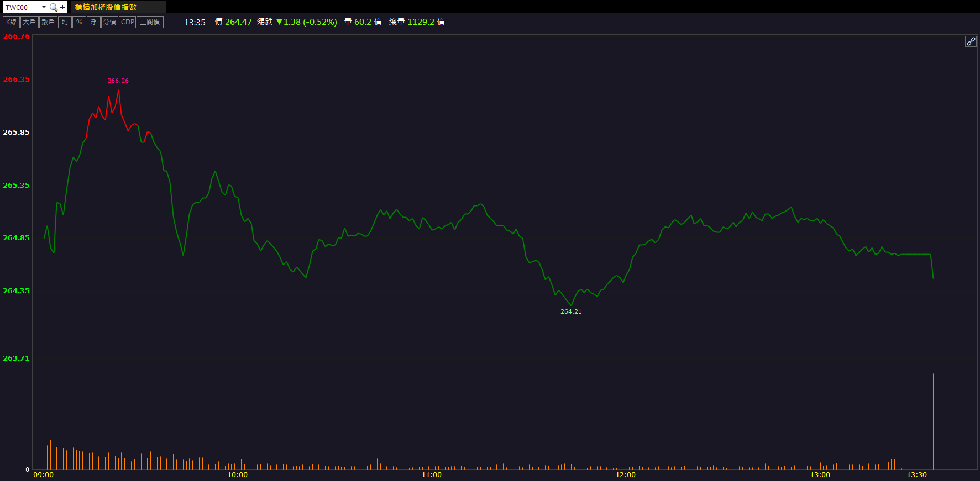Toggle the 散戶 indicator
Image resolution: width=980 pixels, height=481 pixels.
[x=49, y=22]
